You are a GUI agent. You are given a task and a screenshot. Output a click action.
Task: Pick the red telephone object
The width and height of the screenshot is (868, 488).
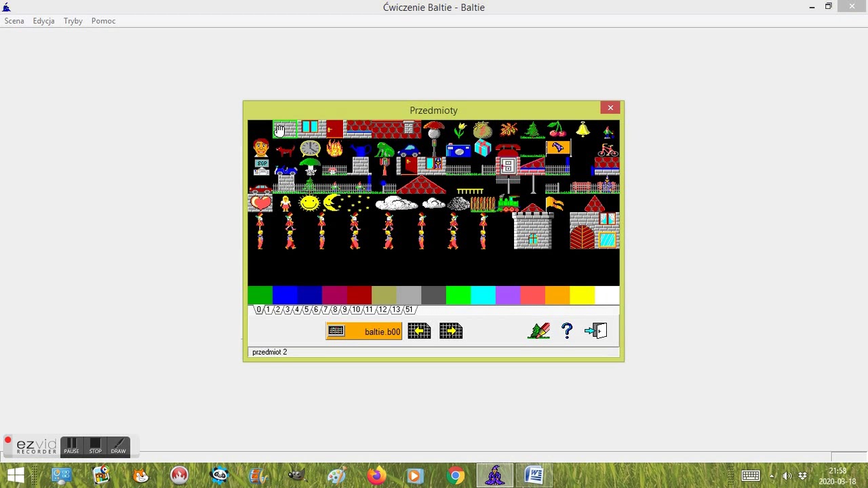[508, 150]
